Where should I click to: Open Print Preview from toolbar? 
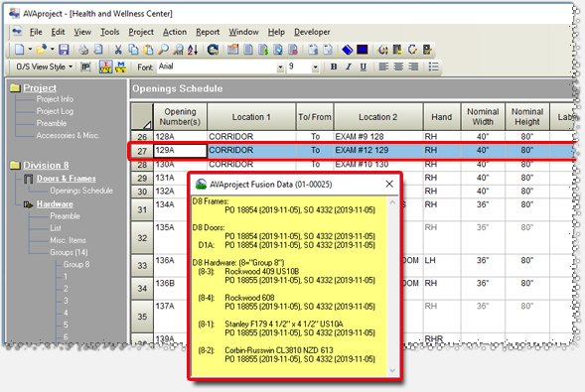tap(98, 50)
